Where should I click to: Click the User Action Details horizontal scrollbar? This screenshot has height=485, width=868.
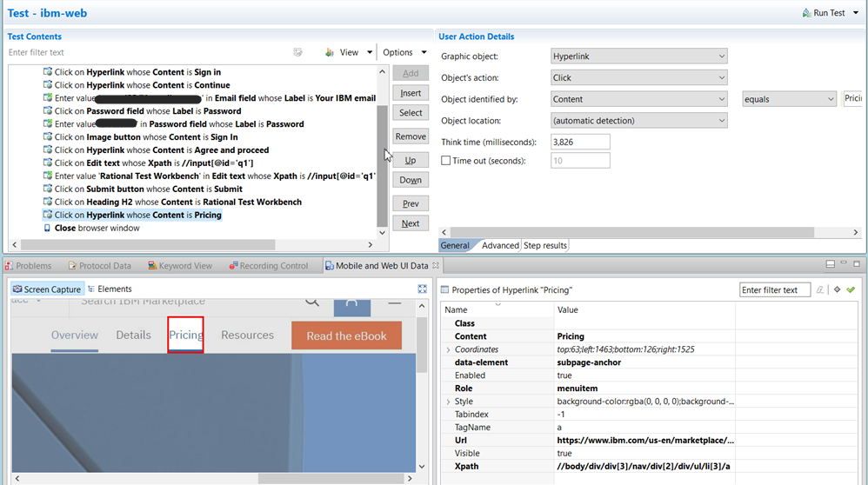[x=631, y=232]
